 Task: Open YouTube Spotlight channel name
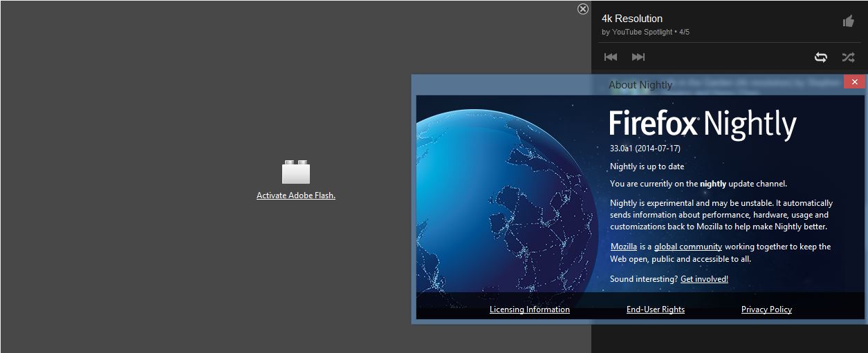[x=643, y=32]
